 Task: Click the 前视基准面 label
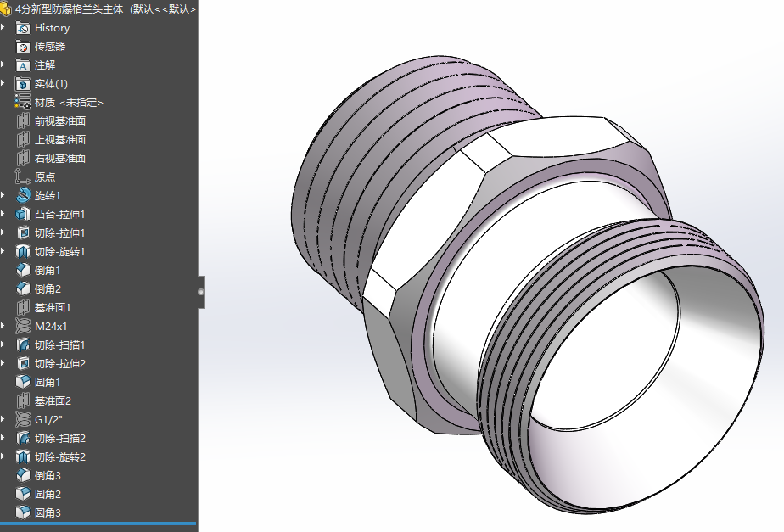pyautogui.click(x=60, y=121)
